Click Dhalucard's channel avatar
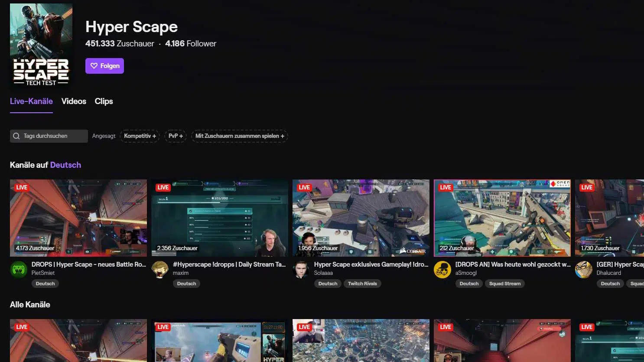This screenshot has height=362, width=644. coord(584,270)
